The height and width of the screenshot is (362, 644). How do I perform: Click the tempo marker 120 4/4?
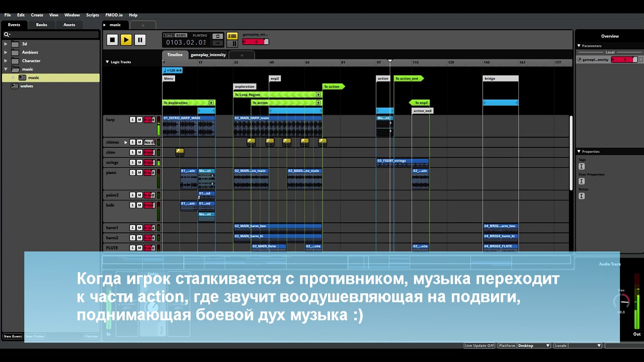pos(173,70)
